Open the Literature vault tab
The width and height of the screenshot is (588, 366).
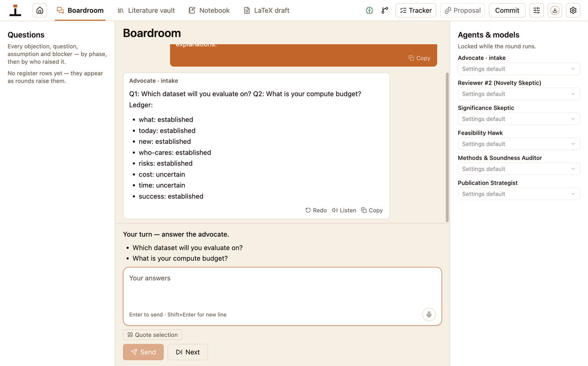(146, 10)
